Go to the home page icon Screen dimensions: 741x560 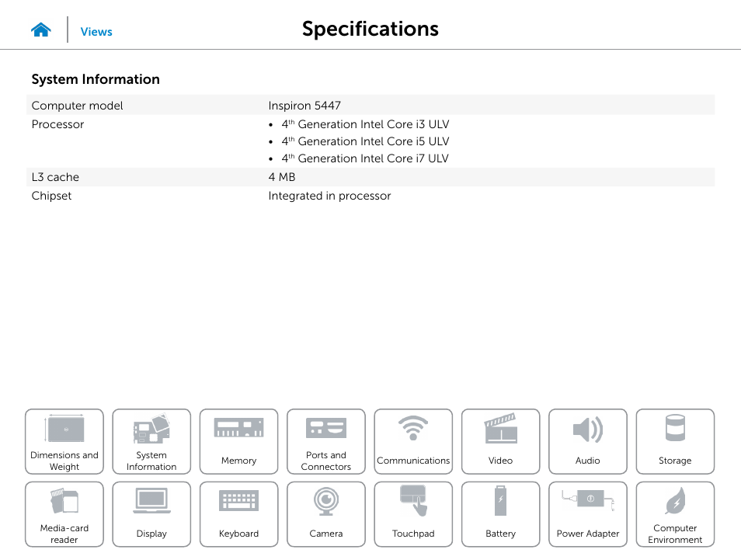pos(41,30)
